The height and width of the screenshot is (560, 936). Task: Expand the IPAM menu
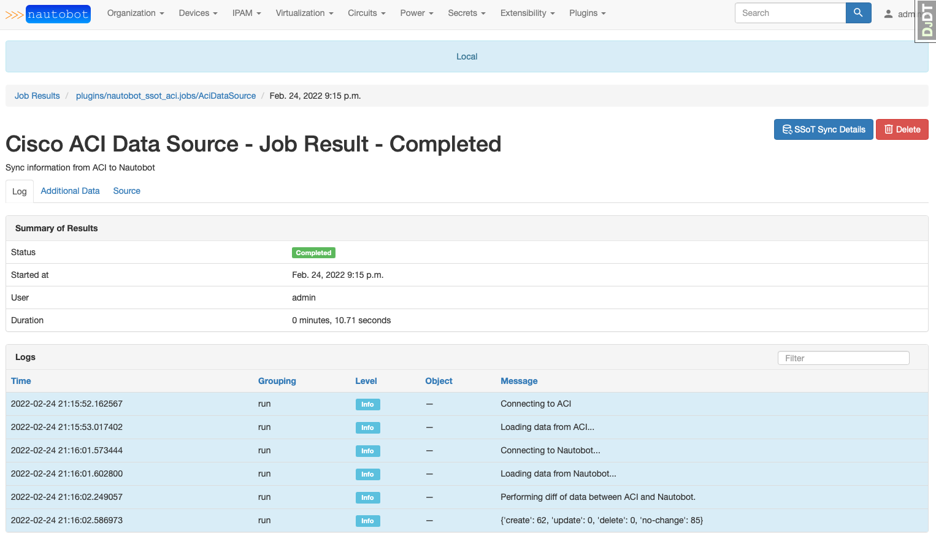coord(247,13)
